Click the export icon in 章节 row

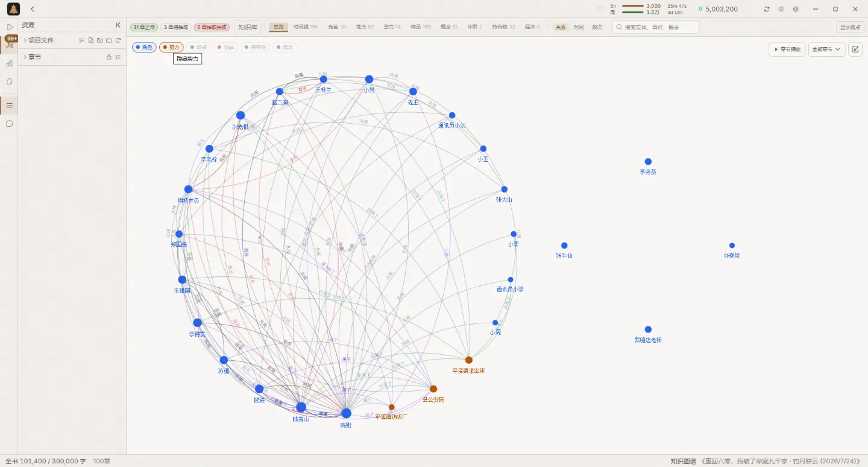(109, 57)
